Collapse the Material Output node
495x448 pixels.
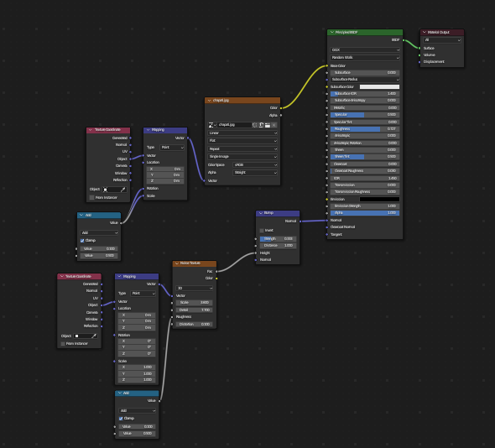click(x=425, y=32)
